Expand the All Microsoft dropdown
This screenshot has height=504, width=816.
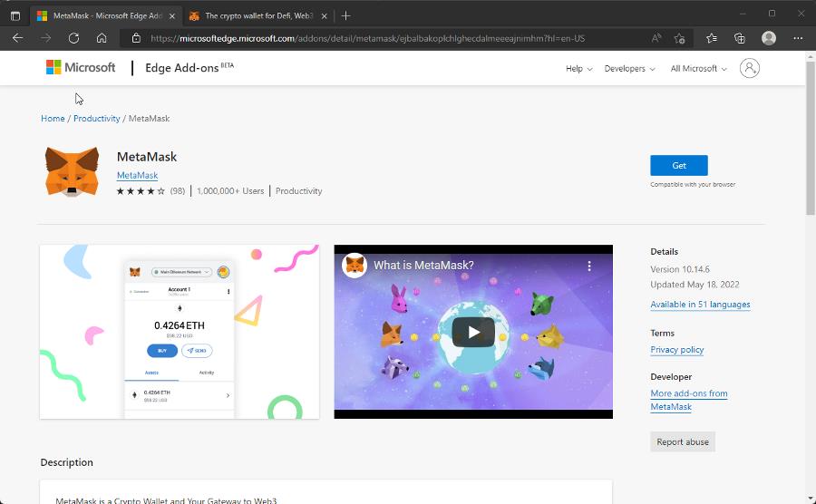pyautogui.click(x=698, y=69)
